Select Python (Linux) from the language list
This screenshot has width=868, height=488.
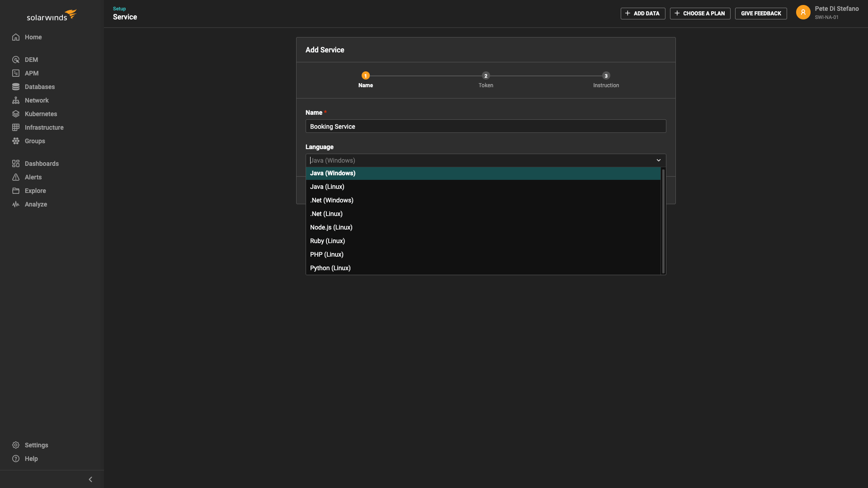(330, 268)
